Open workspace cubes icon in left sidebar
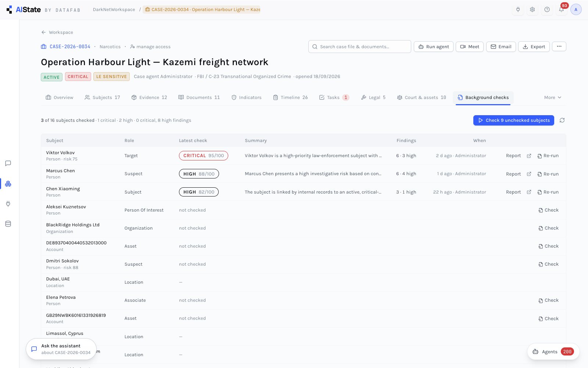The width and height of the screenshot is (588, 368). coord(8,184)
